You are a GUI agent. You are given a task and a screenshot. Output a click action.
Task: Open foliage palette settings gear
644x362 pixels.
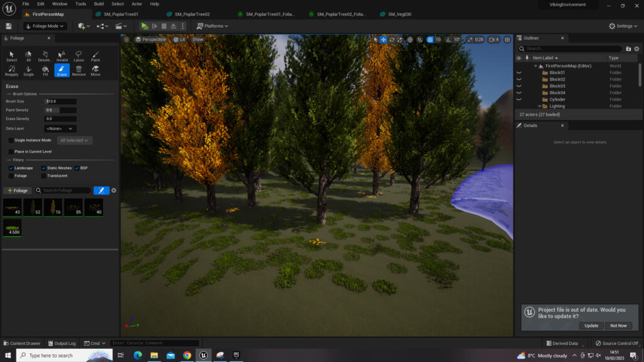(x=114, y=190)
